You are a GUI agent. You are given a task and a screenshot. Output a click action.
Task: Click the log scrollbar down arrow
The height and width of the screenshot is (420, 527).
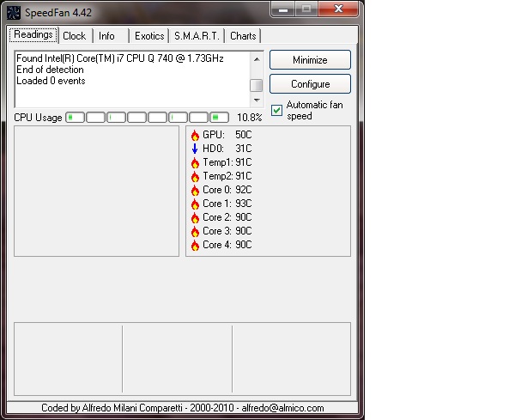click(x=257, y=100)
